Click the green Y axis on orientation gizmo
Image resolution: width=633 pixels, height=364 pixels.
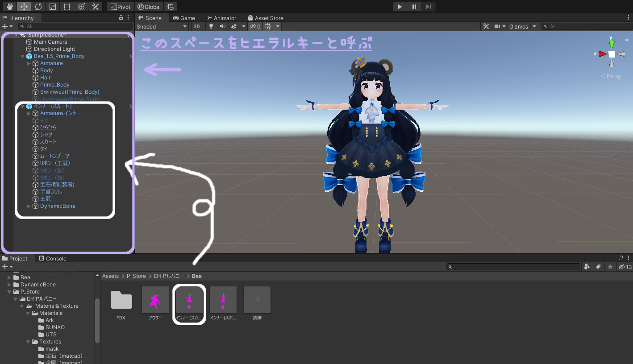pyautogui.click(x=612, y=44)
